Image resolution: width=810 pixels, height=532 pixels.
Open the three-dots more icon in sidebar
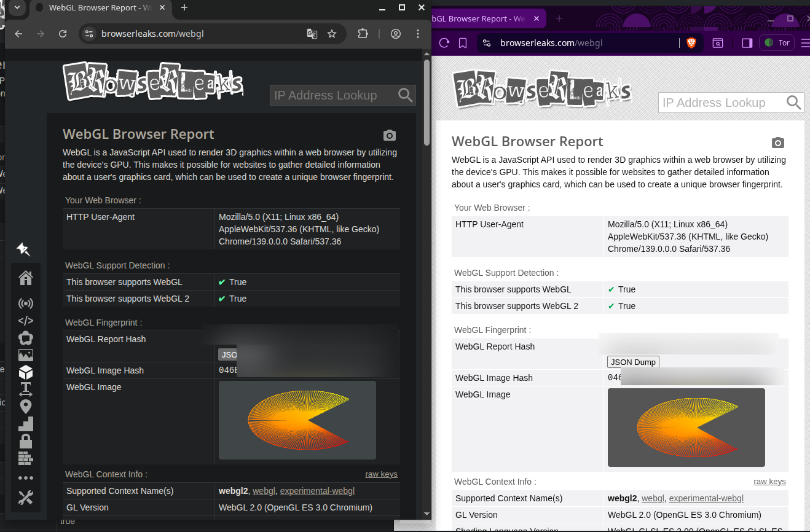[x=26, y=478]
